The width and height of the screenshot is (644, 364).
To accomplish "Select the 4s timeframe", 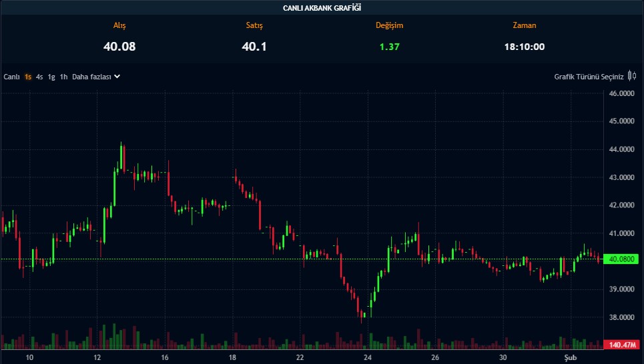I will (x=39, y=77).
